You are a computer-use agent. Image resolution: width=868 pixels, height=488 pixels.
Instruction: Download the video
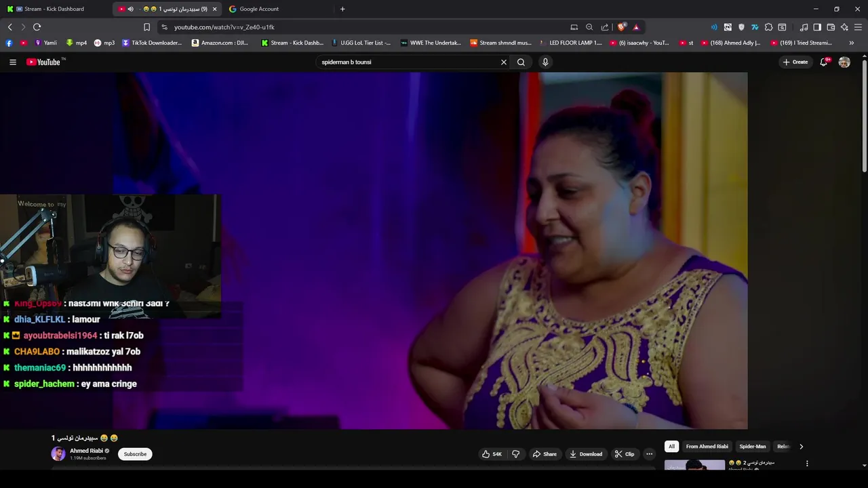pyautogui.click(x=586, y=454)
